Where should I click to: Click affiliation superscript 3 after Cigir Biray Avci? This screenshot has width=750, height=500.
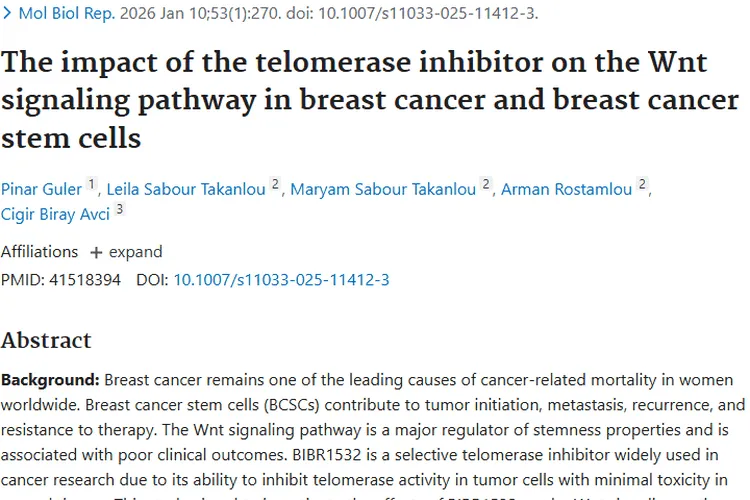(119, 209)
